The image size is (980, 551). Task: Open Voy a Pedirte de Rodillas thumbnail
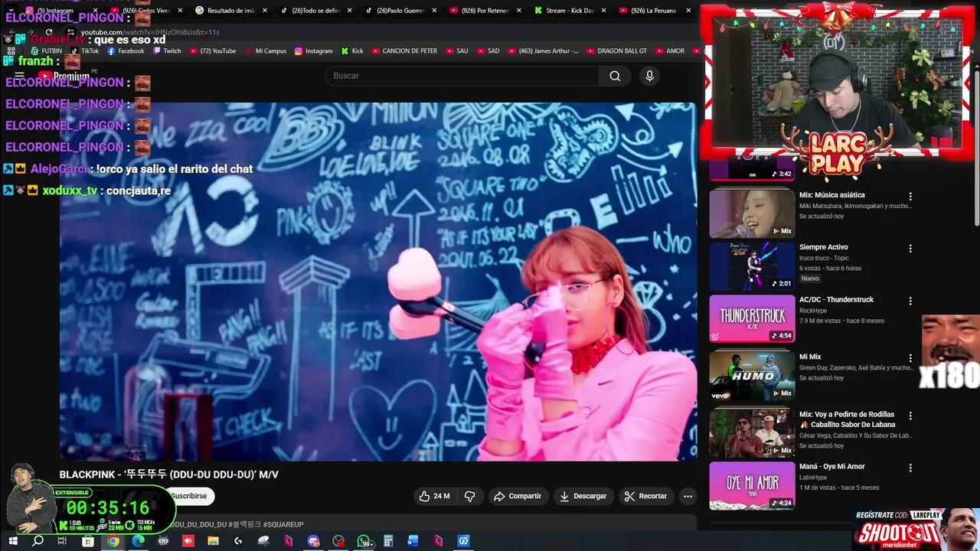click(x=752, y=433)
